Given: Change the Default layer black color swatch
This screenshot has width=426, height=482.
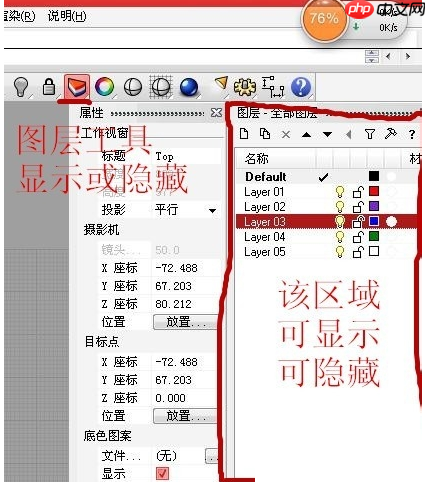Looking at the screenshot, I should click(x=374, y=176).
